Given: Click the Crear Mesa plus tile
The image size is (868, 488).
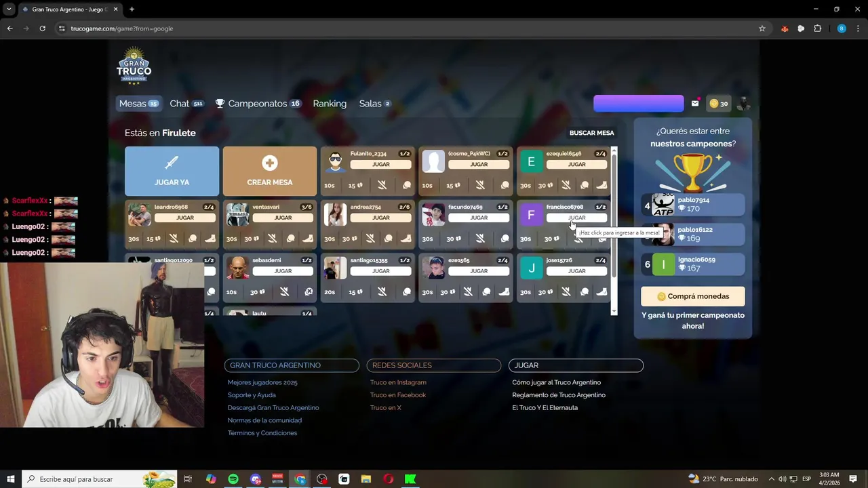Looking at the screenshot, I should 270,171.
